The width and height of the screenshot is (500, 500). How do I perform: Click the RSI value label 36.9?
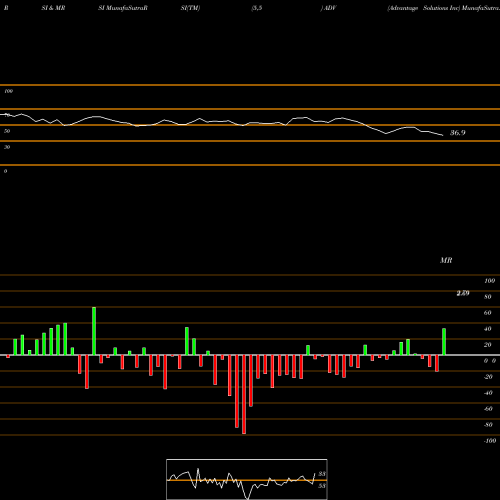point(458,133)
